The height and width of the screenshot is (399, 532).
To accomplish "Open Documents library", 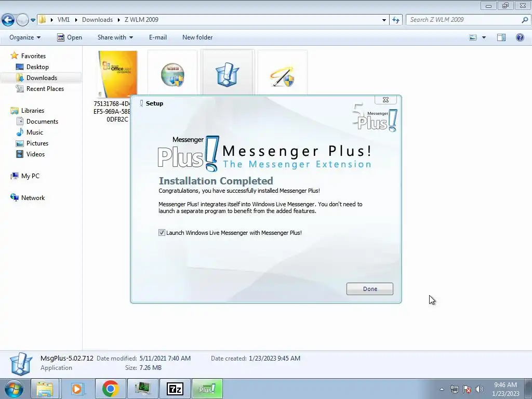I will 42,122.
